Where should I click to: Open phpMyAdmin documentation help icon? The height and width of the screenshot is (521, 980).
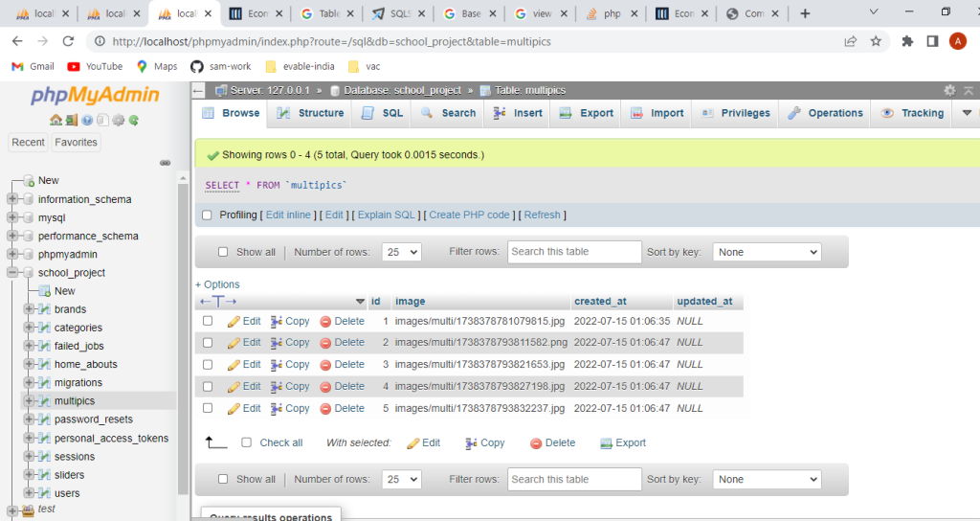(87, 120)
